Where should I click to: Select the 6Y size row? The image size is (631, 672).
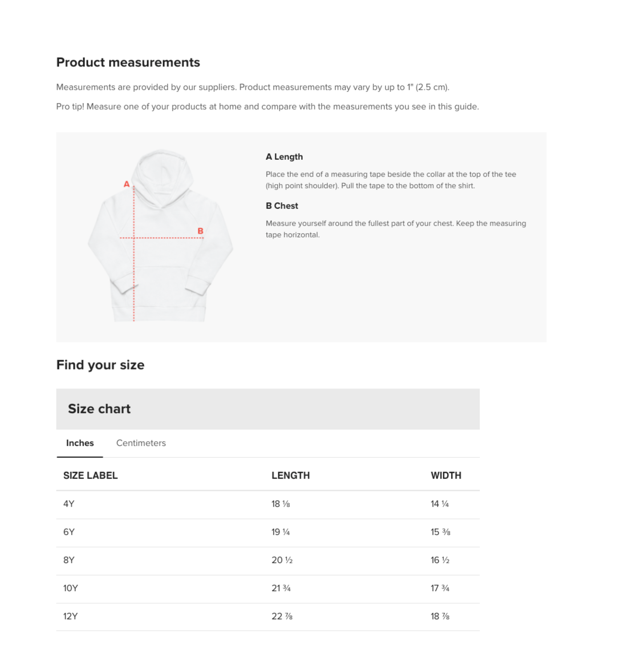coord(268,533)
